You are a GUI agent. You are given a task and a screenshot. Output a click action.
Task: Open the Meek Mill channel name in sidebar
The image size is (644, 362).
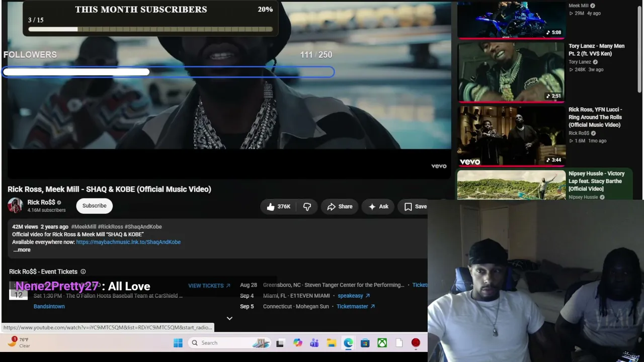(578, 6)
